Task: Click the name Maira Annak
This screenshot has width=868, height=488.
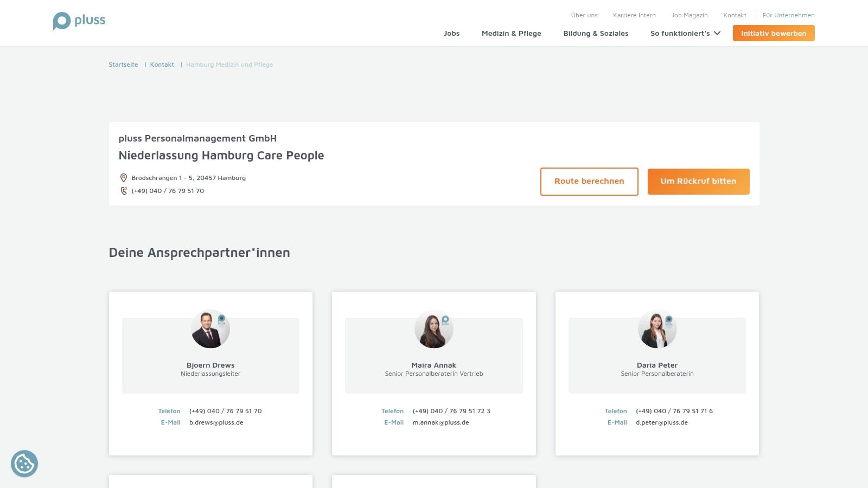Action: pos(434,365)
